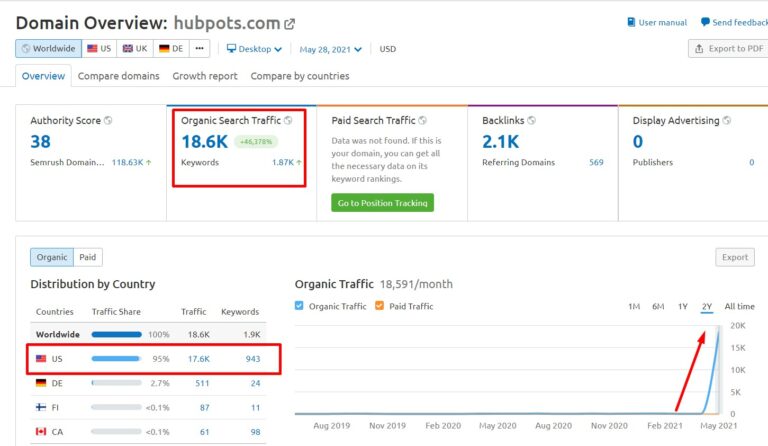Click the Organic Search Traffic info icon
The image size is (768, 446).
[288, 121]
